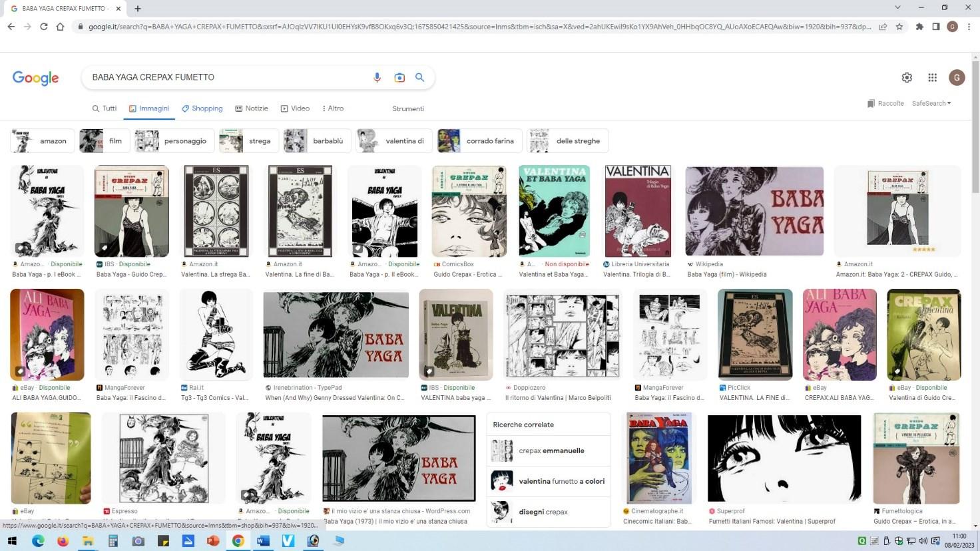Open the Valentina et Baba Yaga teal cover
The width and height of the screenshot is (980, 551).
554,211
